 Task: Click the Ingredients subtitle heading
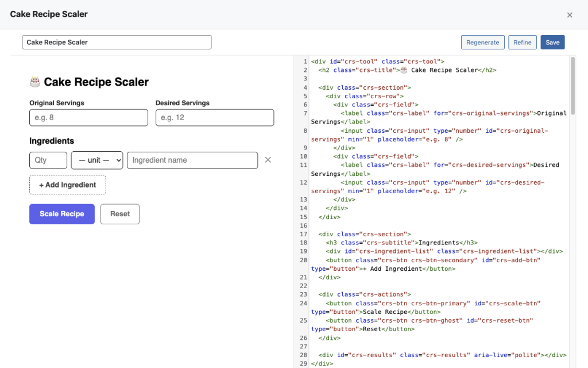pos(52,141)
